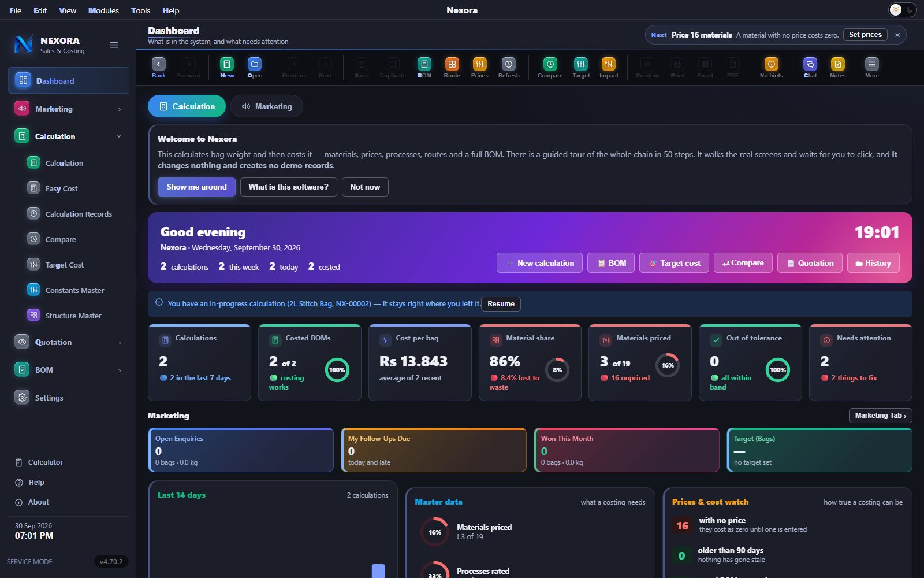924x578 pixels.
Task: Select the Target toolbar icon
Action: [x=581, y=68]
